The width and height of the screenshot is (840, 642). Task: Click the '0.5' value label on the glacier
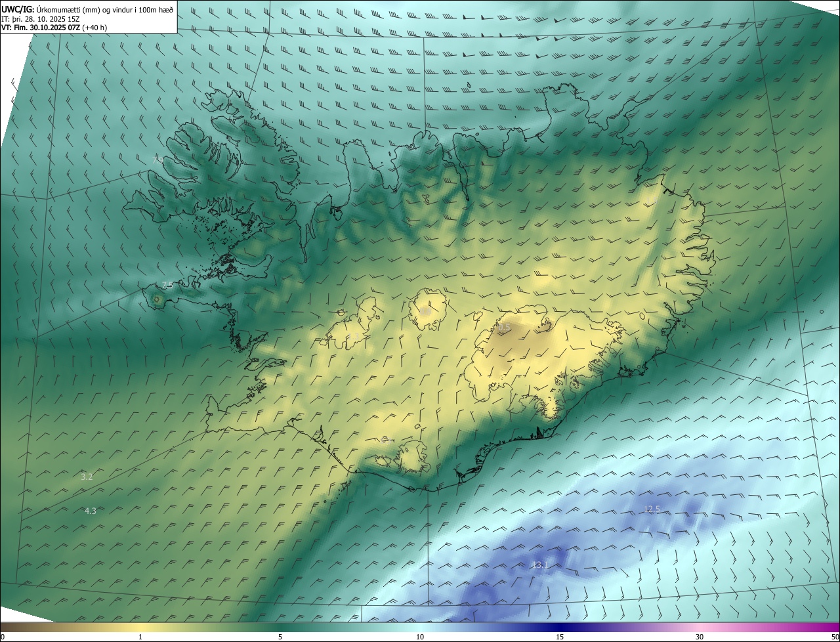tap(504, 328)
